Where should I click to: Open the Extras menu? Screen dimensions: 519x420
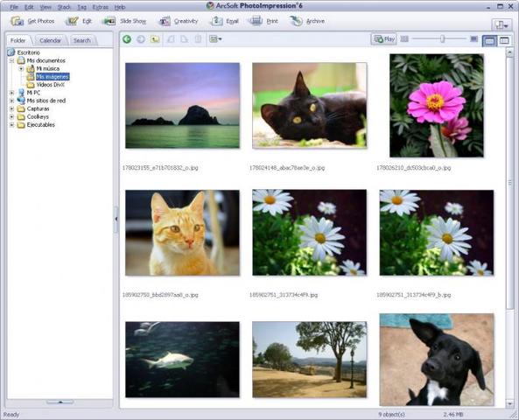click(x=101, y=7)
